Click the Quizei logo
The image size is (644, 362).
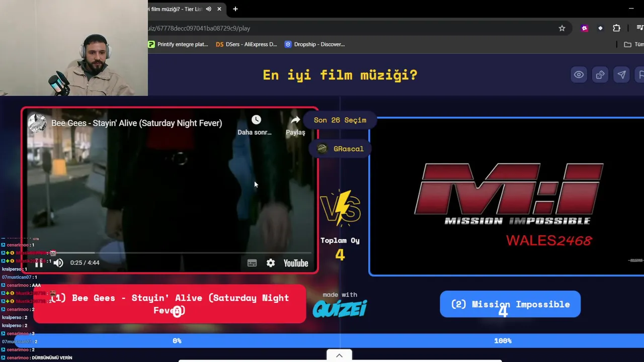(340, 308)
